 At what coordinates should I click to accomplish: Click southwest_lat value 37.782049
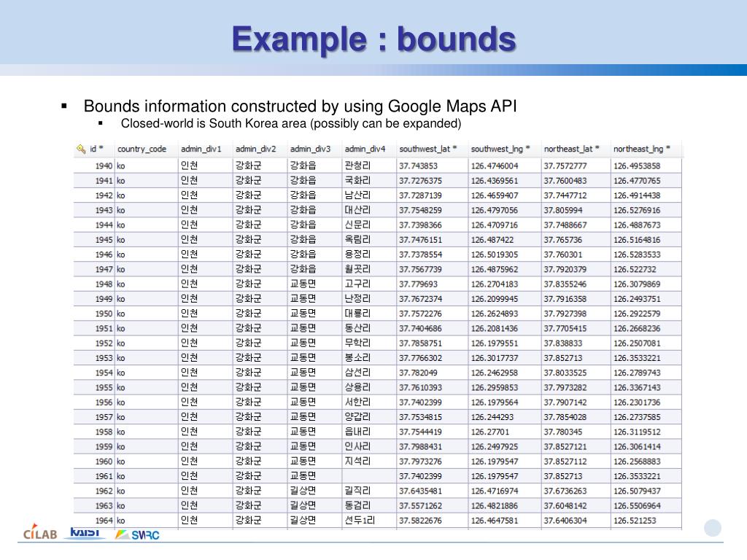click(418, 373)
